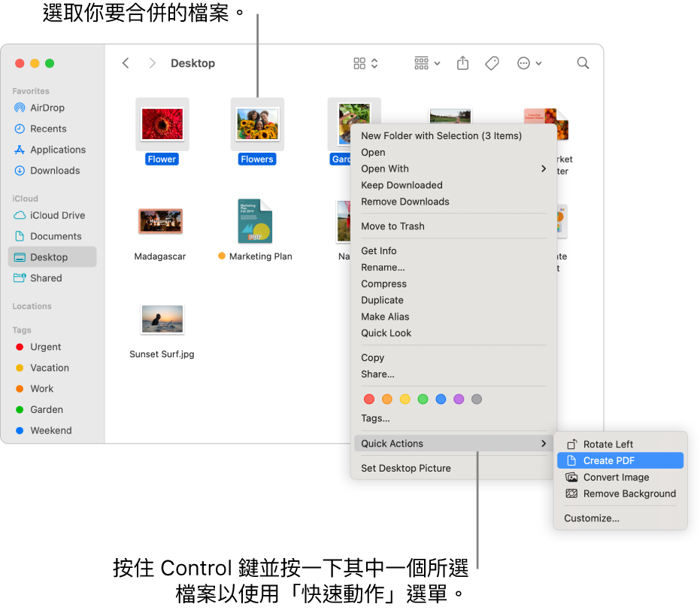
Task: Choose Create PDF quick action
Action: (620, 461)
